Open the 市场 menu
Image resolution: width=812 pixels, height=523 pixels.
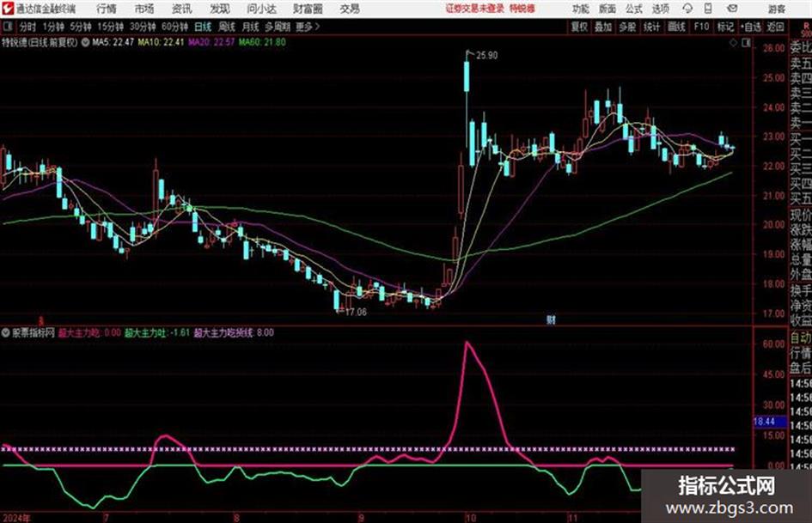click(x=144, y=9)
